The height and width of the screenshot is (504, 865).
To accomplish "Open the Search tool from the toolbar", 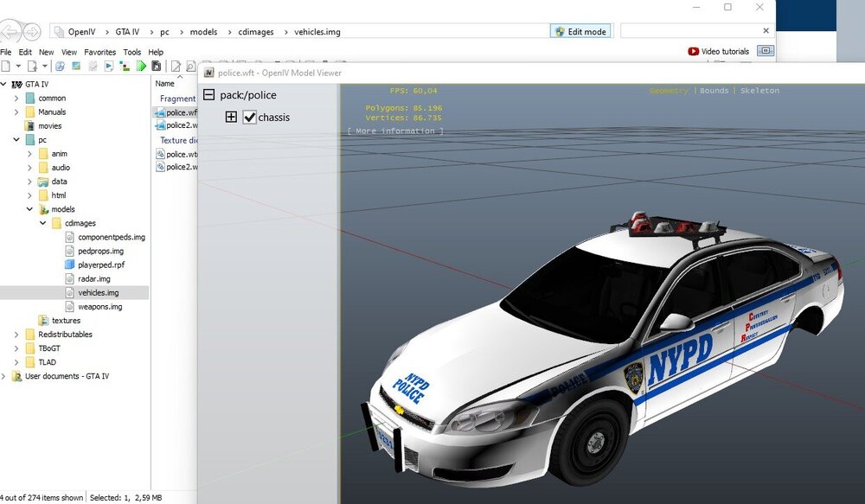I will (190, 67).
